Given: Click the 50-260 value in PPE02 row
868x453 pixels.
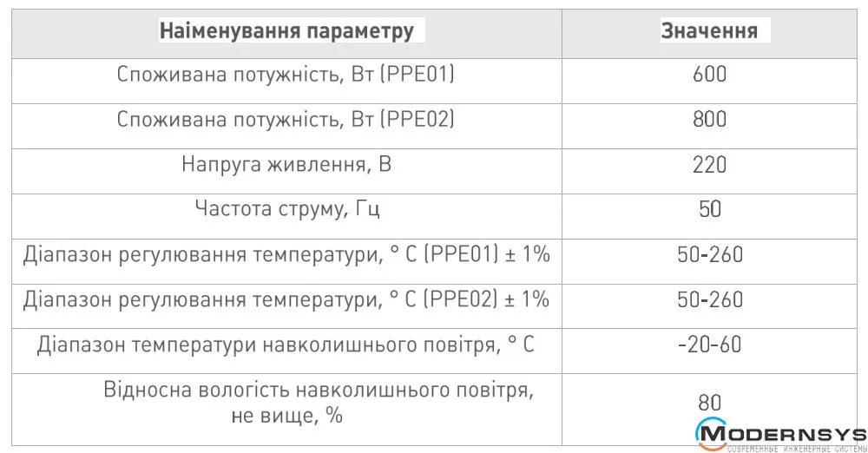Looking at the screenshot, I should [709, 299].
